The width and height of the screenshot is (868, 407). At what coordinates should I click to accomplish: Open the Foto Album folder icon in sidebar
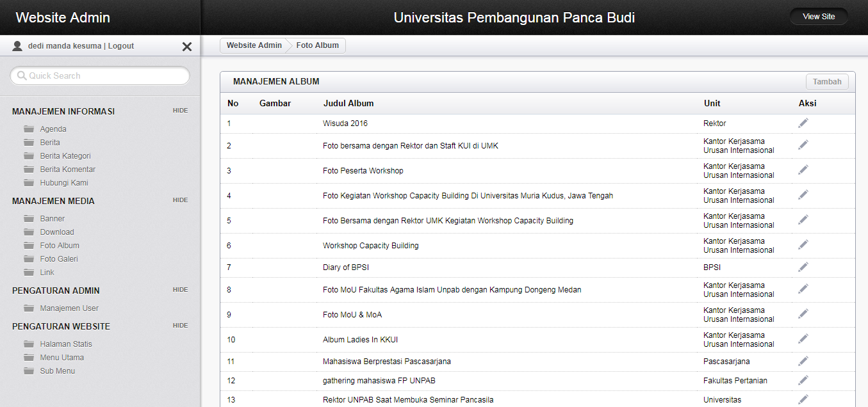pos(29,246)
